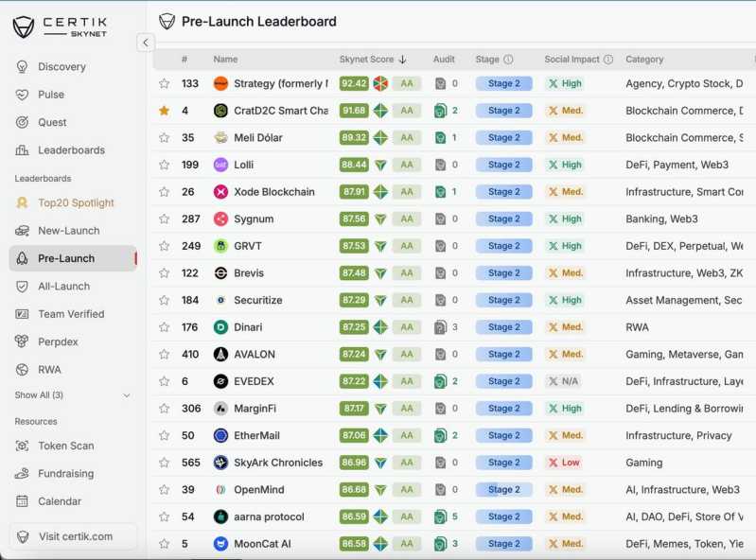Click the SkyArk Chronicles logo icon

click(220, 463)
